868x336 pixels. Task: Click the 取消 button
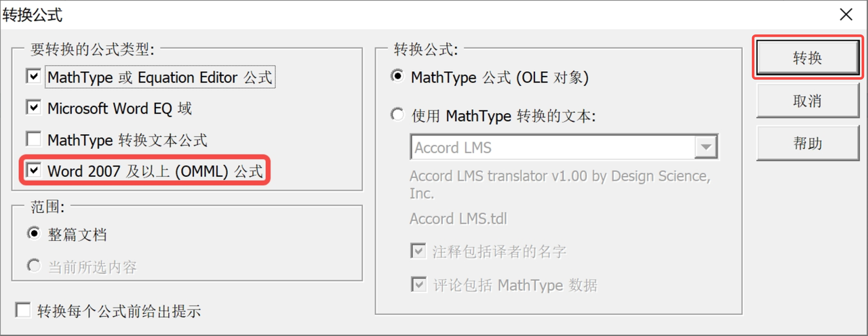tap(806, 101)
